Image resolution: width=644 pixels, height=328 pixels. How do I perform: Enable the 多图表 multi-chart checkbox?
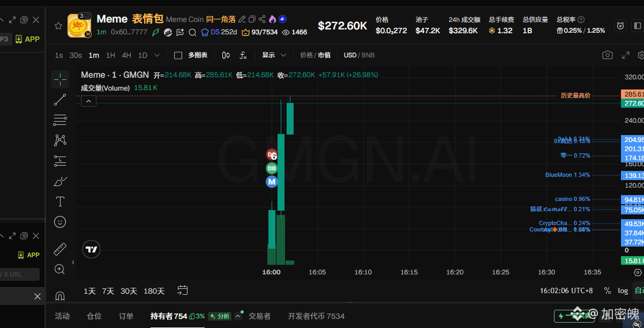point(178,55)
